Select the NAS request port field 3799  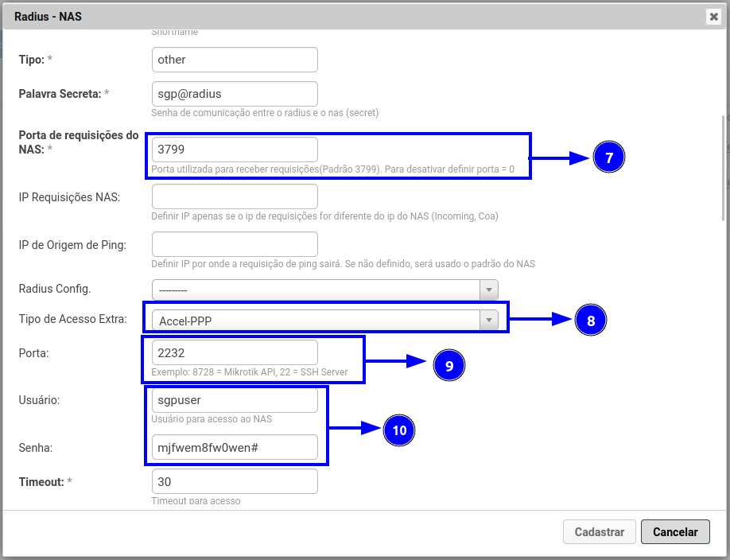click(235, 150)
